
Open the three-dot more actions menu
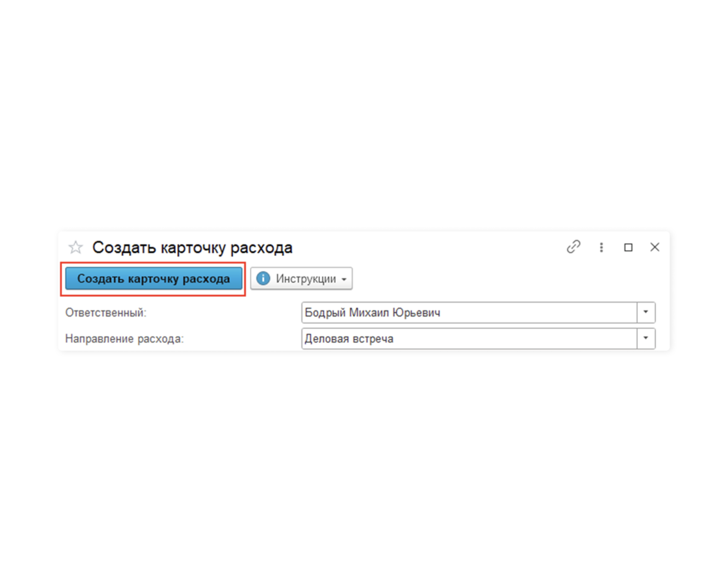[601, 247]
